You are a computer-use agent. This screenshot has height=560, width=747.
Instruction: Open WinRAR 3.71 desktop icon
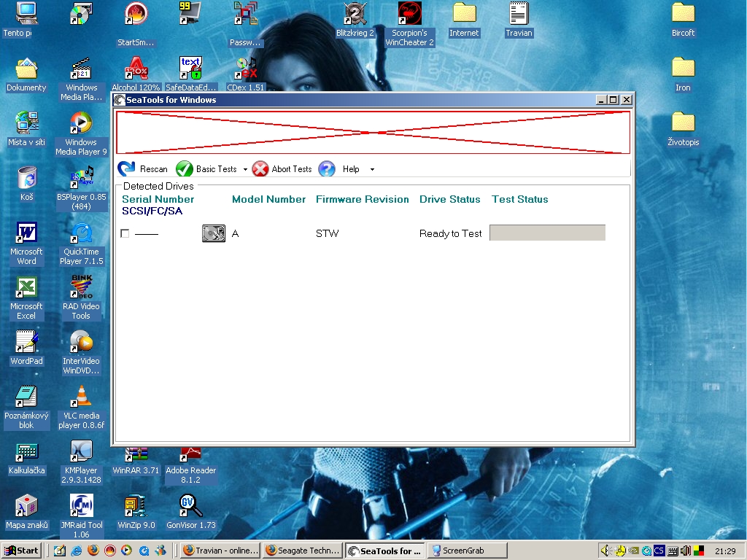point(136,455)
